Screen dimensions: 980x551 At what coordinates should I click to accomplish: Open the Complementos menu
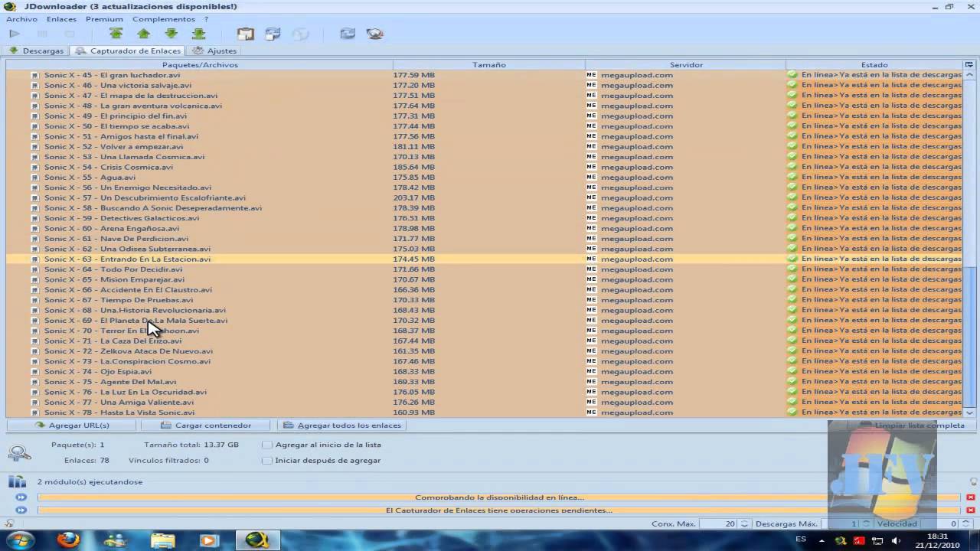point(163,19)
